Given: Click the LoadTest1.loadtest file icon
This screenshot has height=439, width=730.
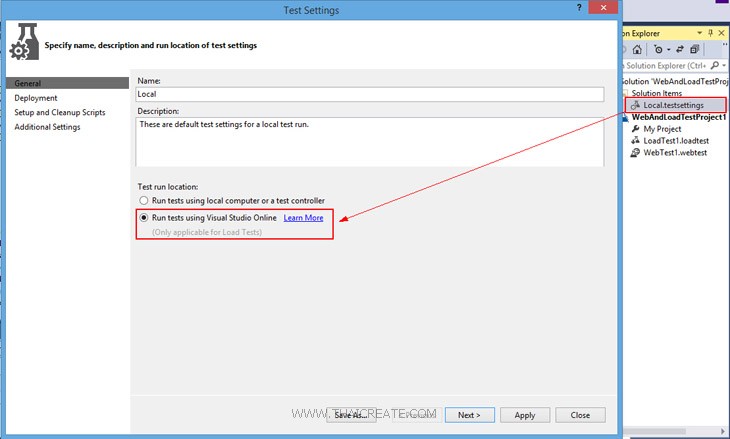Looking at the screenshot, I should pos(635,141).
